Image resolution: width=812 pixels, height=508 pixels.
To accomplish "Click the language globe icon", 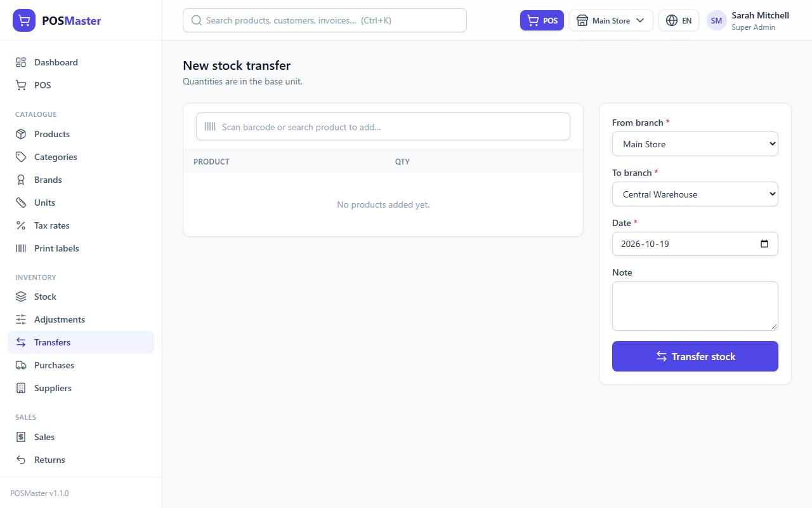I will tap(672, 20).
